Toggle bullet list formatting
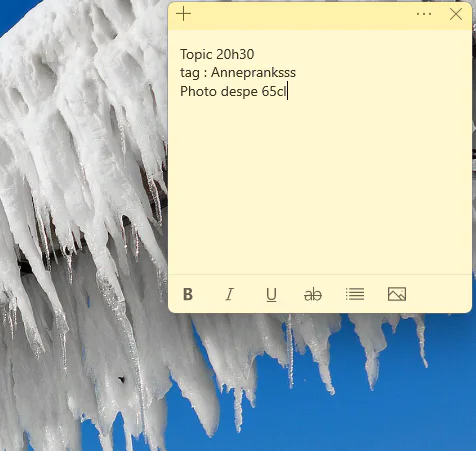The height and width of the screenshot is (451, 476). [355, 294]
